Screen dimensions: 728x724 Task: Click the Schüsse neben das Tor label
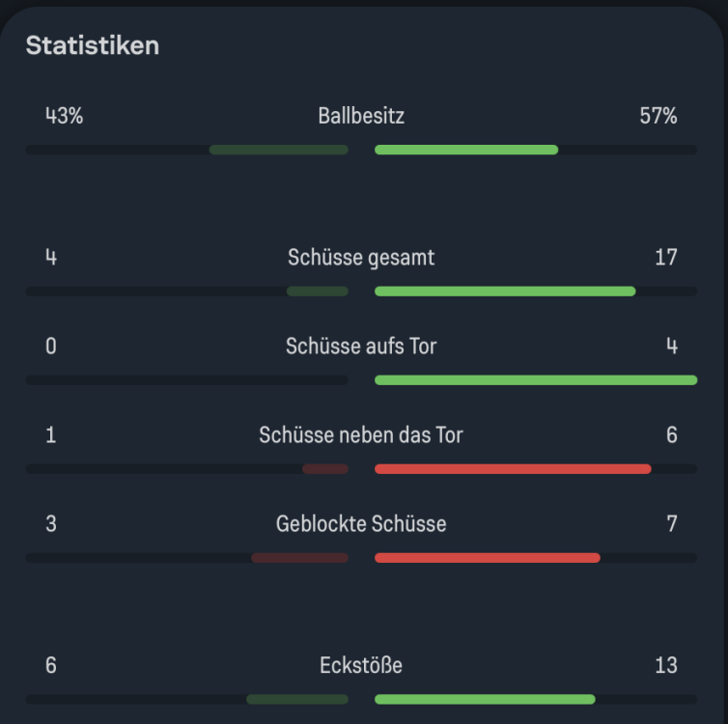click(361, 435)
